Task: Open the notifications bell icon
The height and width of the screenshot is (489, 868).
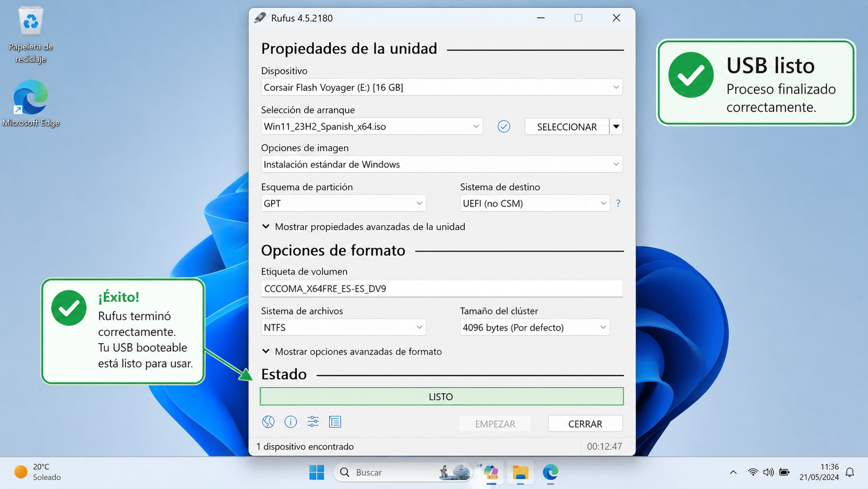Action: click(x=850, y=472)
